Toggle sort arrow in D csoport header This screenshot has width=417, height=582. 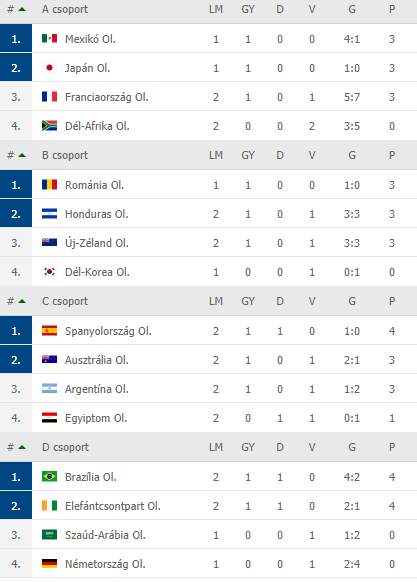click(x=22, y=447)
